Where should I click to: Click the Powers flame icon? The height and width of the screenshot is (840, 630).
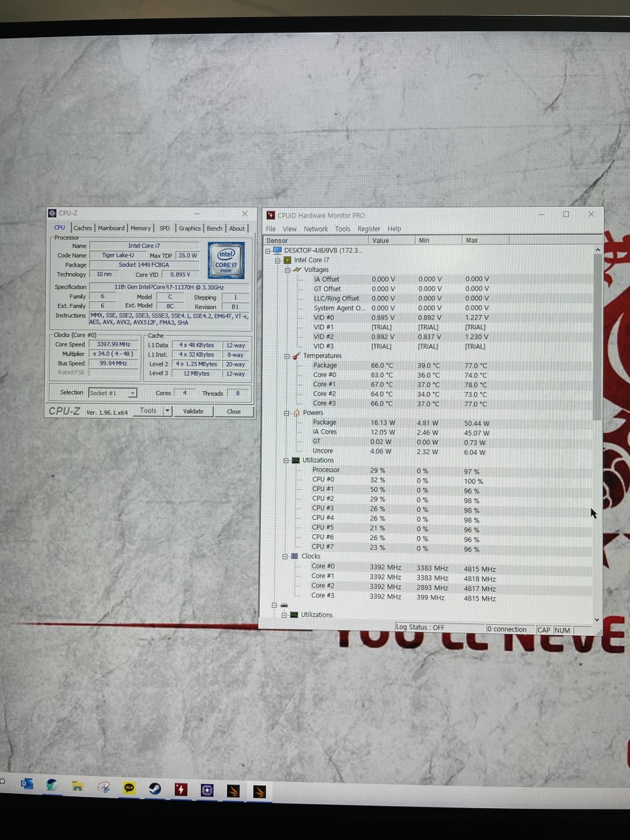(x=297, y=412)
